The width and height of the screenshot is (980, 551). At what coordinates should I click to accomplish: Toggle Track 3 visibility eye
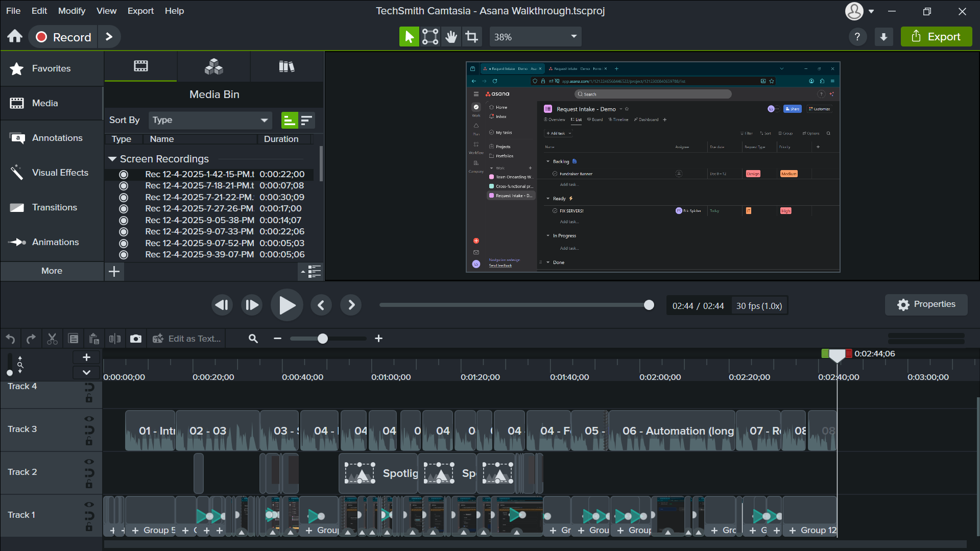click(x=89, y=419)
